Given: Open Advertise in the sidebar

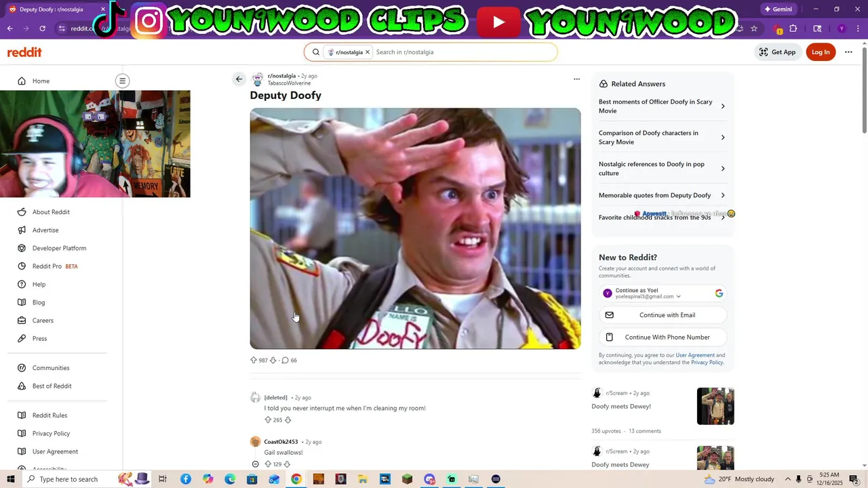Looking at the screenshot, I should click(x=45, y=230).
